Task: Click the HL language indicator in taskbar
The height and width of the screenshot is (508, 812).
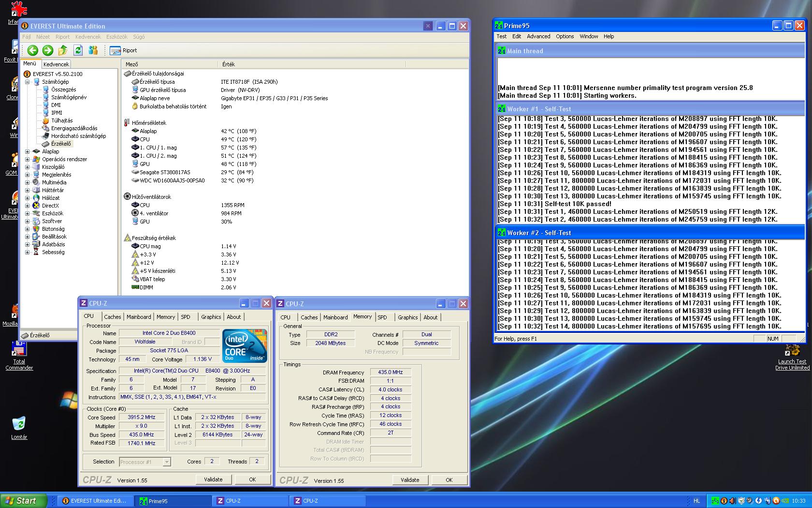Action: (x=696, y=501)
